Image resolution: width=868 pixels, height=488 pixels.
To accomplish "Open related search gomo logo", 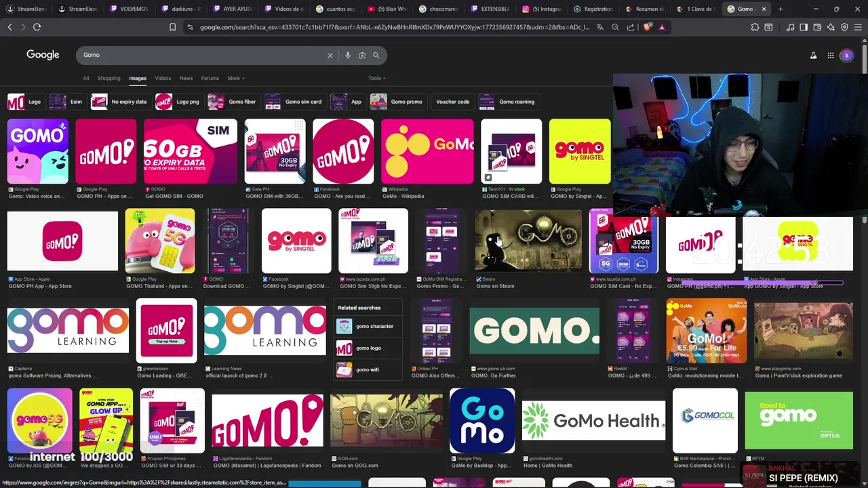I will click(366, 348).
